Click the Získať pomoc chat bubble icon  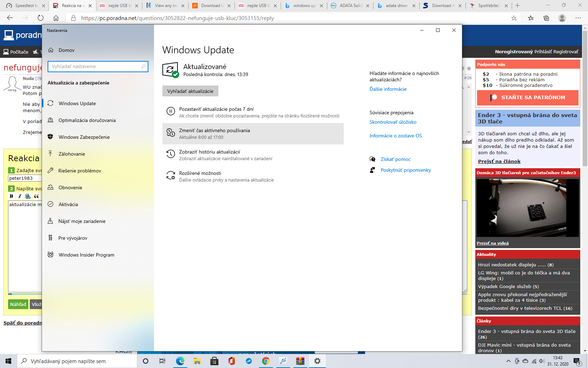[372, 159]
